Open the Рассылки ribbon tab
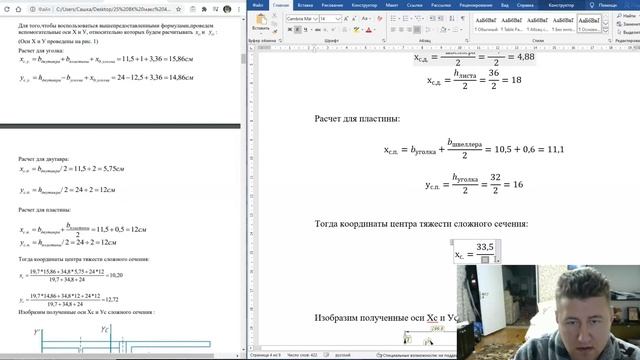Image resolution: width=640 pixels, height=360 pixels. click(441, 5)
